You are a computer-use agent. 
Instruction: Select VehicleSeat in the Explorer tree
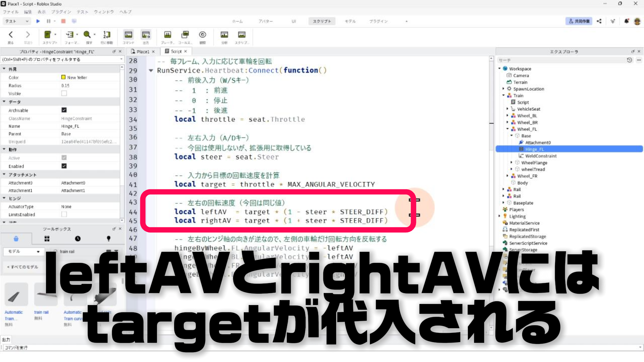pyautogui.click(x=528, y=109)
